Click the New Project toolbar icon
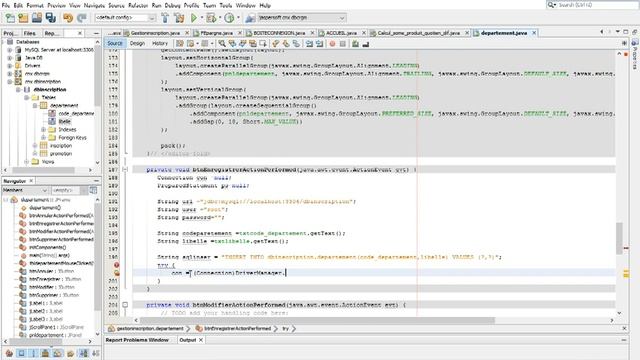 (23, 18)
